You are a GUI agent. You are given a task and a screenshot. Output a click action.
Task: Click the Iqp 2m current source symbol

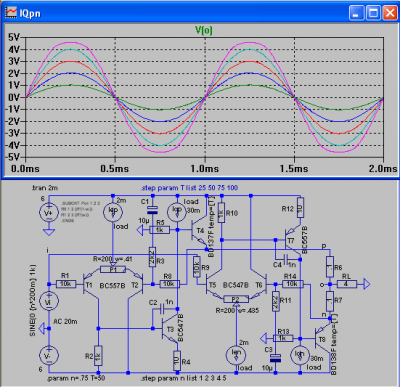click(113, 211)
